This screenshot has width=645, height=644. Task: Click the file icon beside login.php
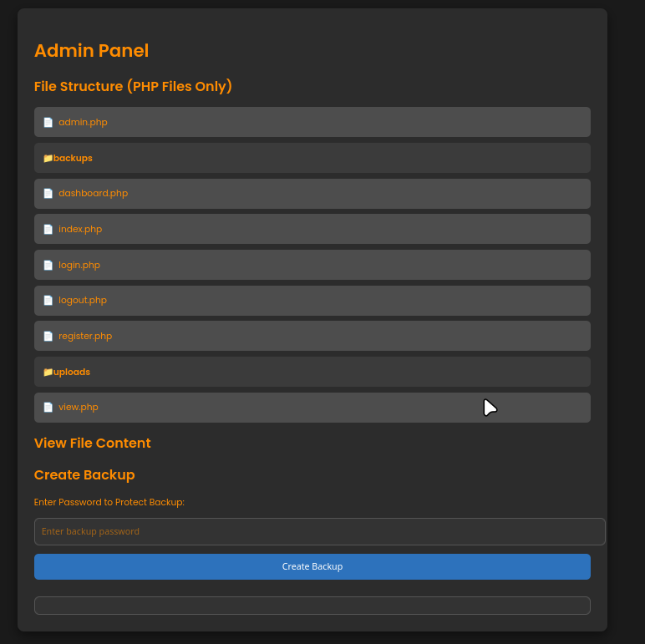[48, 266]
